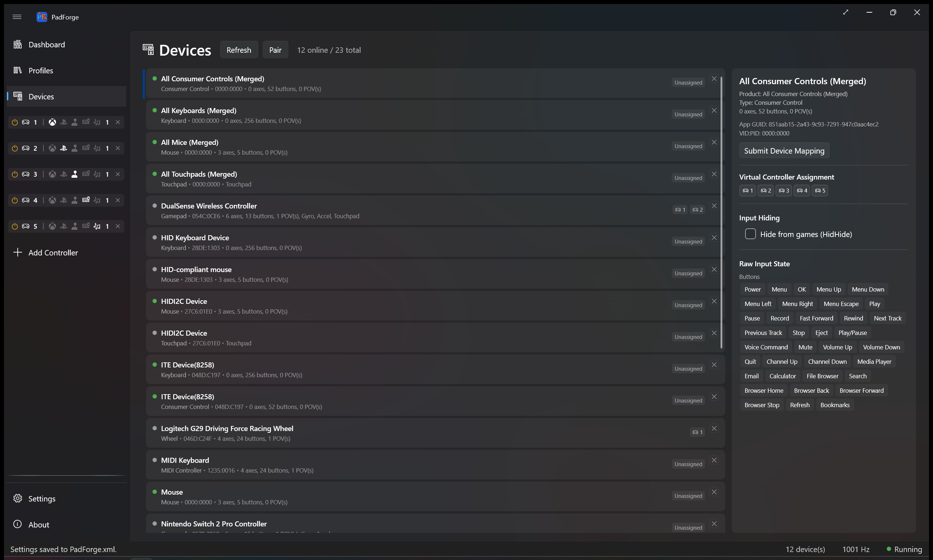Click the Volume Up raw input button
The width and height of the screenshot is (933, 560).
(x=837, y=347)
